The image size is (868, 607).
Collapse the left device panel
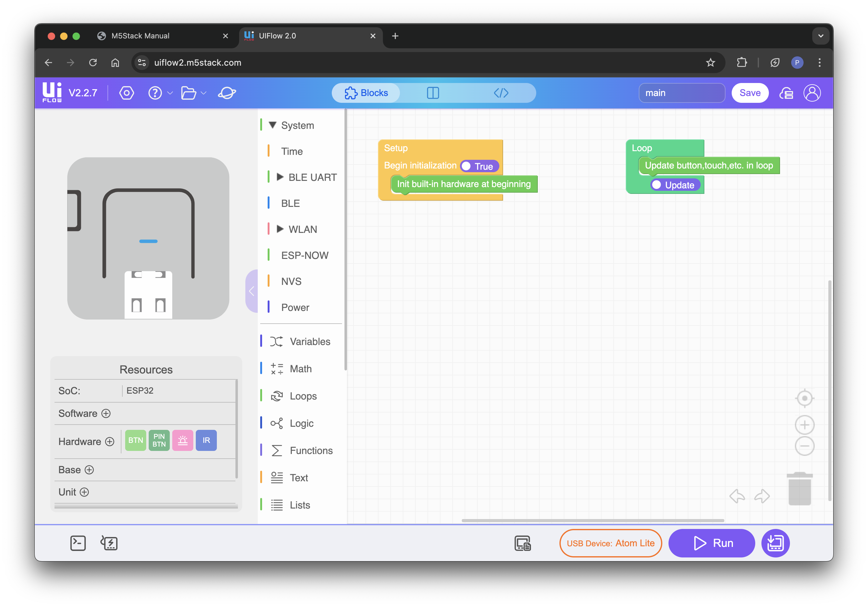coord(252,291)
